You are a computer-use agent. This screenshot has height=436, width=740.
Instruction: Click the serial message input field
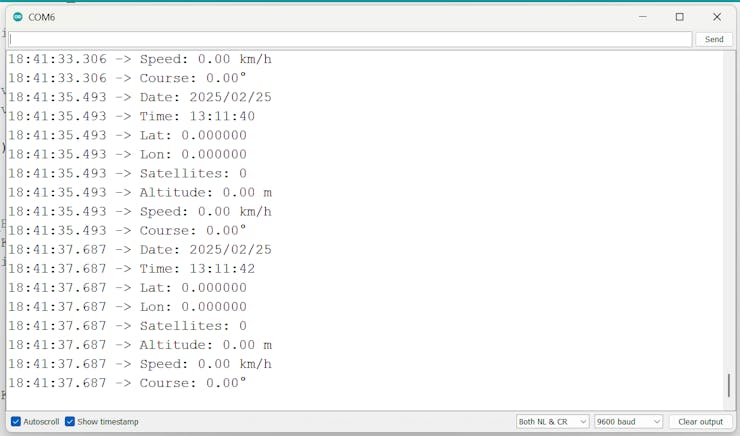coord(350,39)
